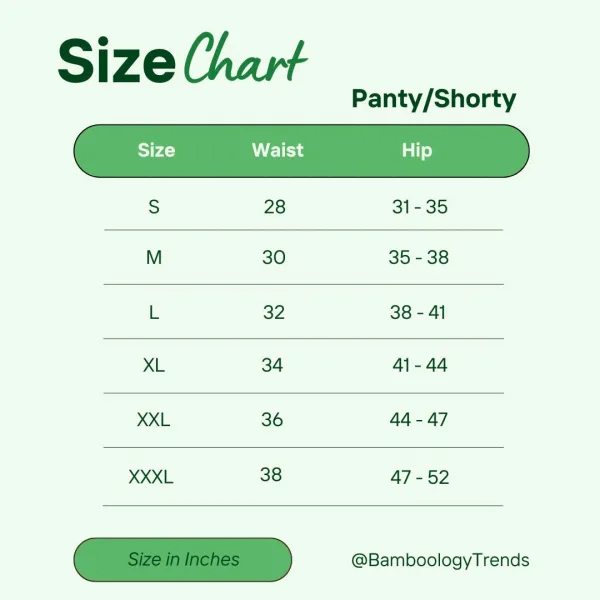Select the Hip column header

click(x=417, y=151)
